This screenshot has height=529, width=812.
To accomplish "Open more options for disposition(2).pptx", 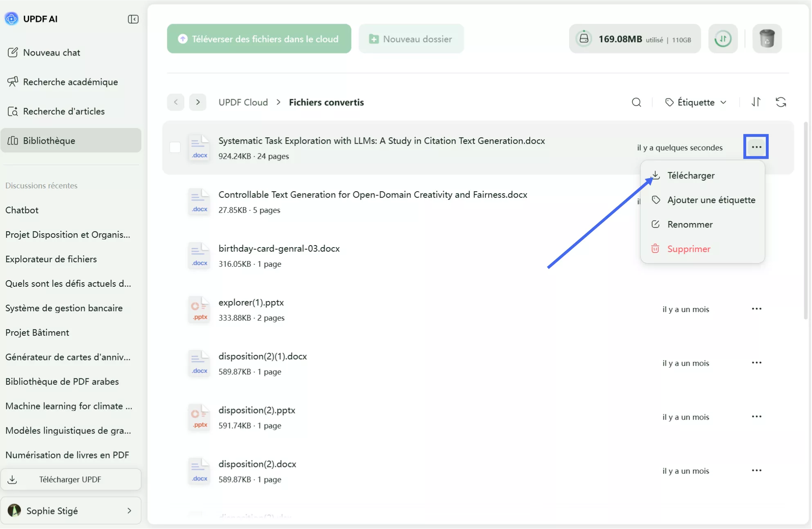I will click(x=756, y=417).
